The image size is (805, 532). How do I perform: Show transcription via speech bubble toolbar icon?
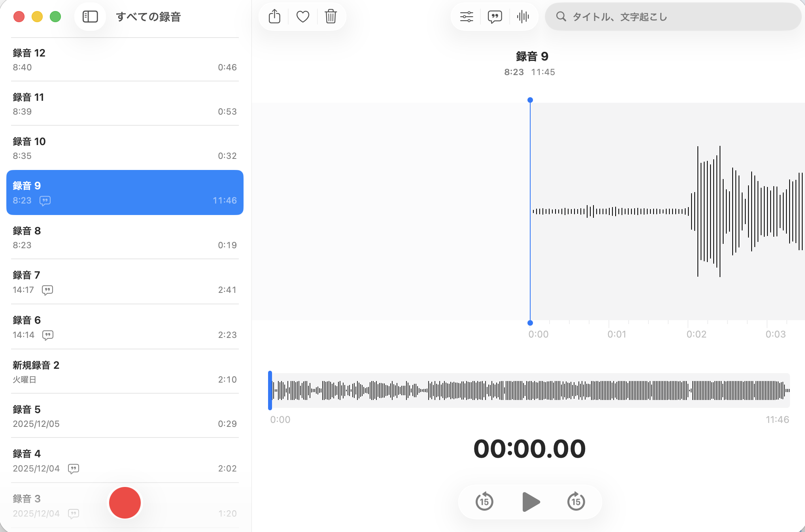pos(495,17)
